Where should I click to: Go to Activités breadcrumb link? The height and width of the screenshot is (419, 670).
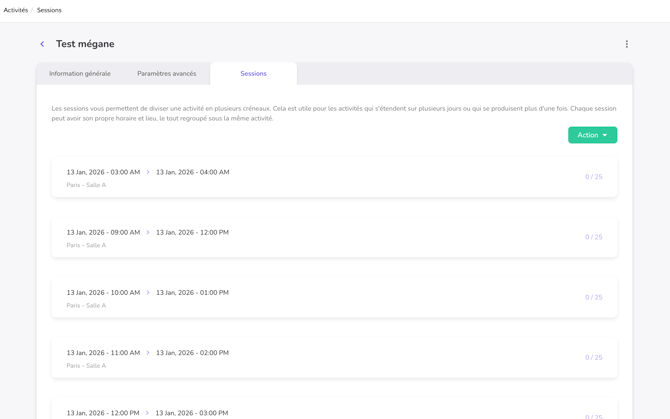click(16, 10)
